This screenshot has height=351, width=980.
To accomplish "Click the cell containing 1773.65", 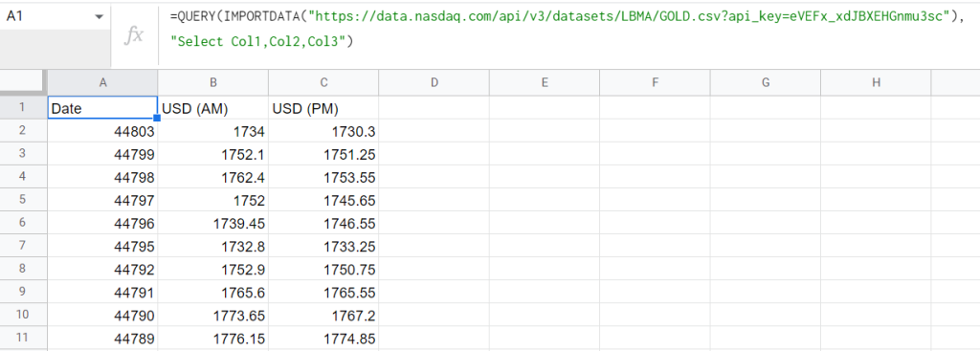I will click(x=213, y=316).
